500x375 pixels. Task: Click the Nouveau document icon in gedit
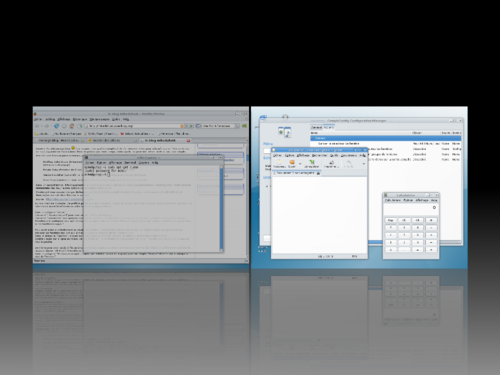pyautogui.click(x=280, y=162)
